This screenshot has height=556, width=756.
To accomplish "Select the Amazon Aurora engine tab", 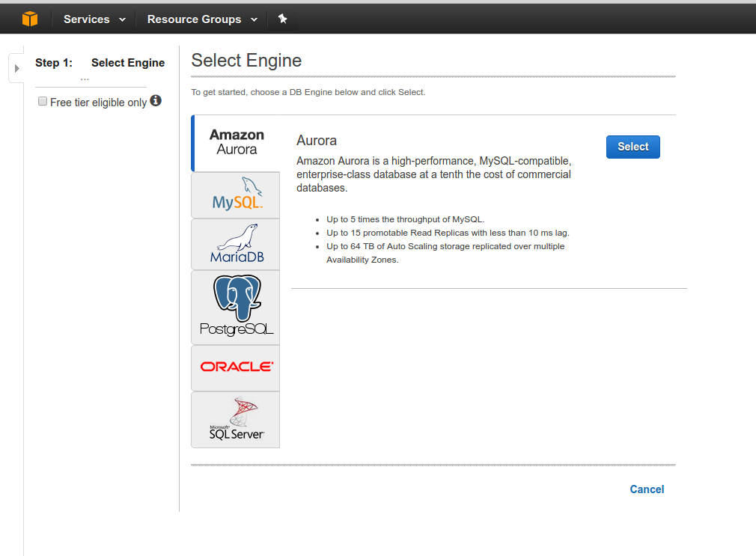I will point(237,142).
